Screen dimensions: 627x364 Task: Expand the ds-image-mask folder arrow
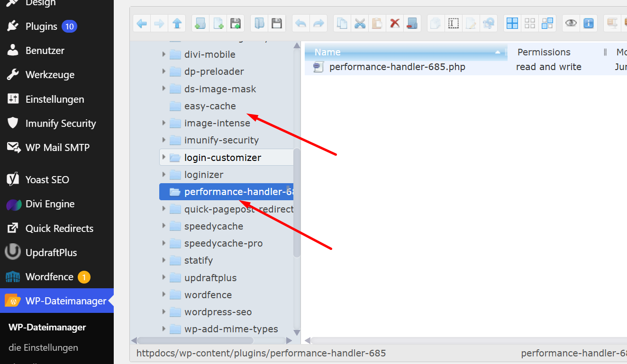point(164,89)
